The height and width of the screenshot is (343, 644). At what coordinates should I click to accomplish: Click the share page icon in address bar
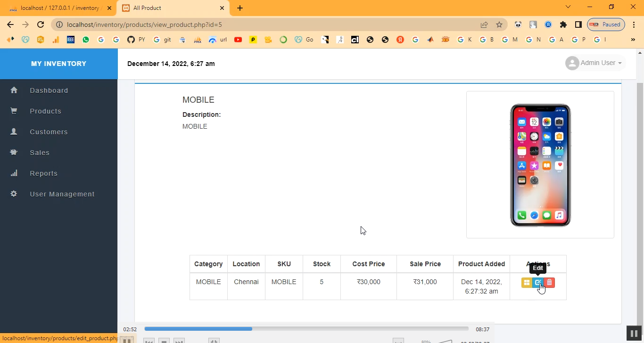pos(484,24)
